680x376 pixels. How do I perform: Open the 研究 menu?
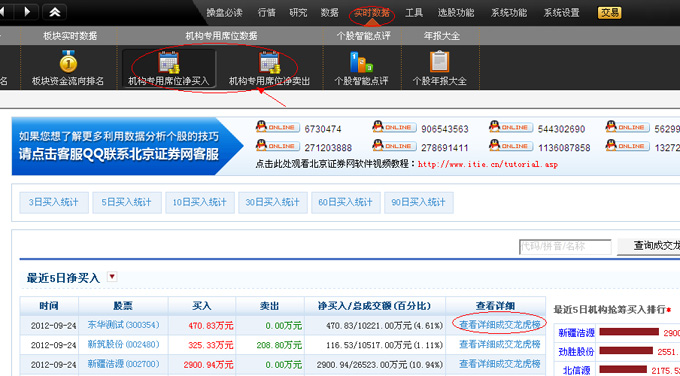[298, 13]
